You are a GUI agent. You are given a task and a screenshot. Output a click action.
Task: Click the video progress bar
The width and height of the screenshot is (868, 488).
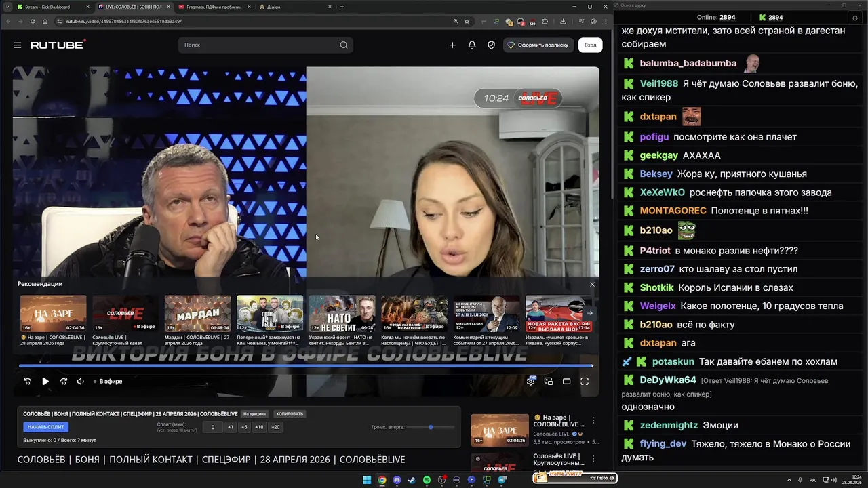pos(306,366)
